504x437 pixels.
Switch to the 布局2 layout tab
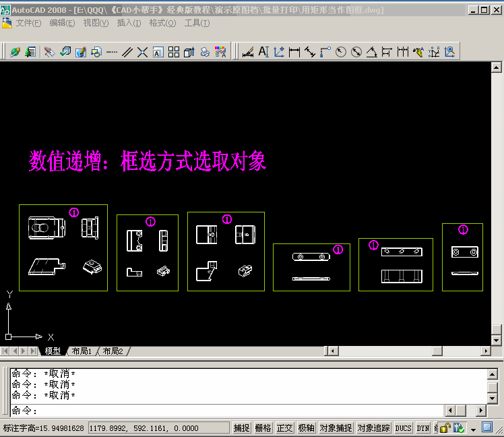(x=113, y=351)
